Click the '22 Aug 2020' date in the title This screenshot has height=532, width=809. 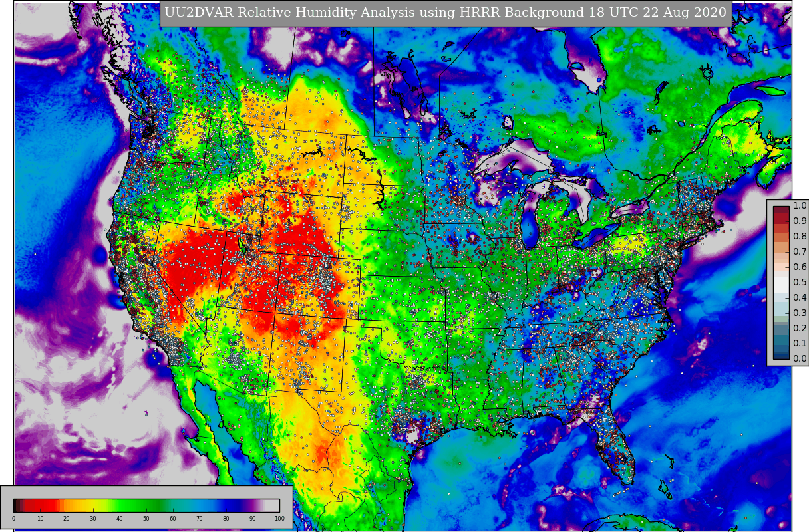point(683,13)
